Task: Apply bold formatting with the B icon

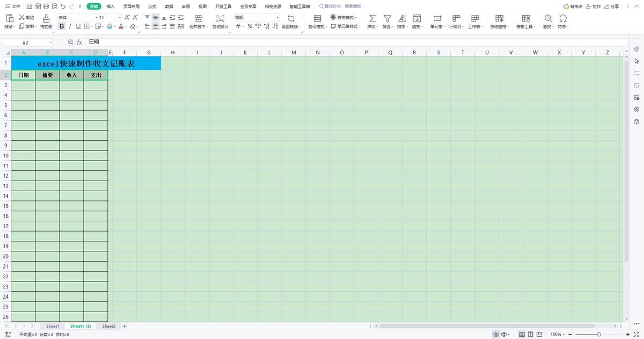Action: tap(62, 26)
